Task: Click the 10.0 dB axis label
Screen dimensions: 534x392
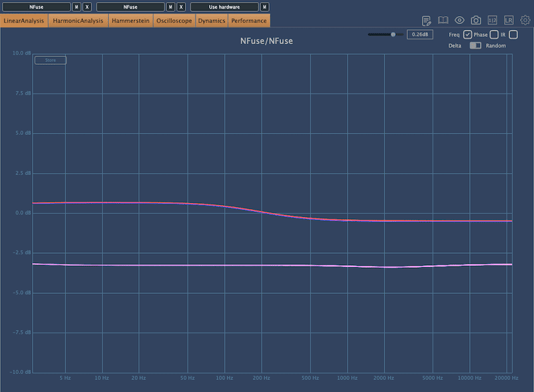Action: 21,53
